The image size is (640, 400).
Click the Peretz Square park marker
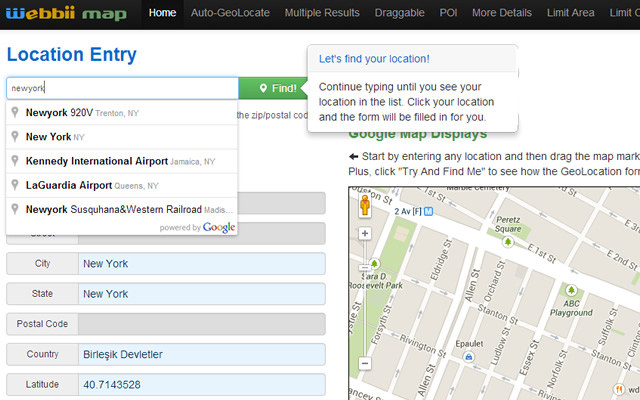tap(510, 242)
